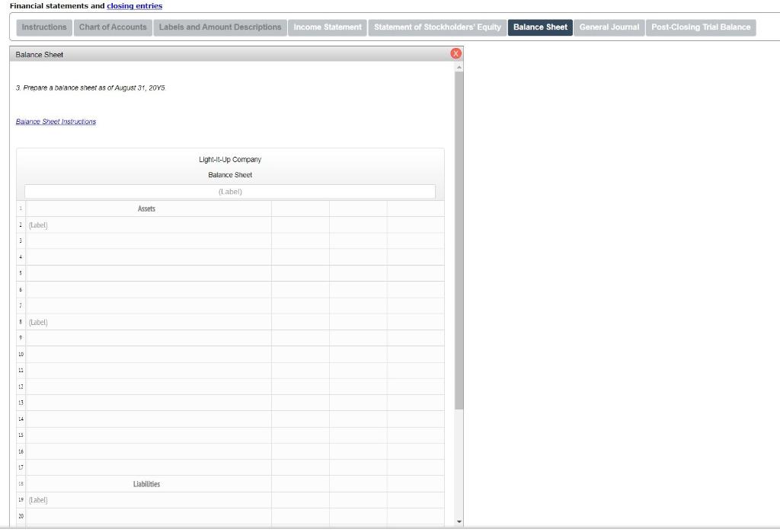Switch to the General Journal tab
Viewport: 780px width, 532px height.
click(x=610, y=27)
